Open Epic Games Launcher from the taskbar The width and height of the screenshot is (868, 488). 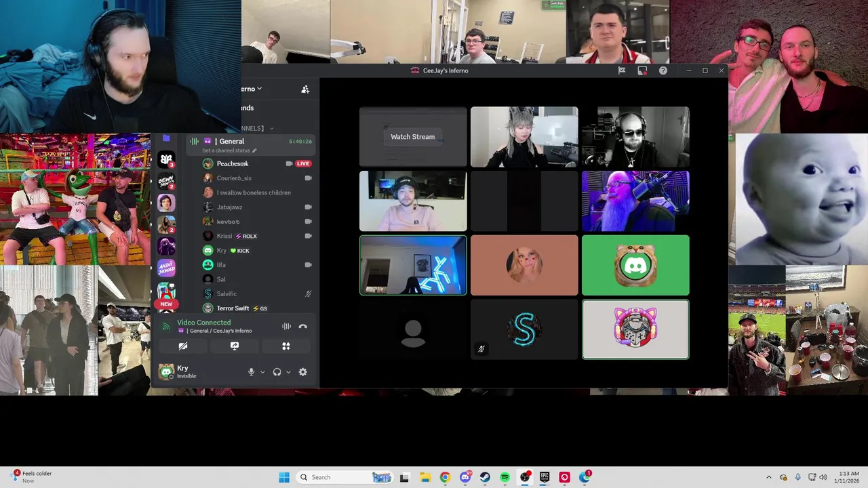pos(545,477)
